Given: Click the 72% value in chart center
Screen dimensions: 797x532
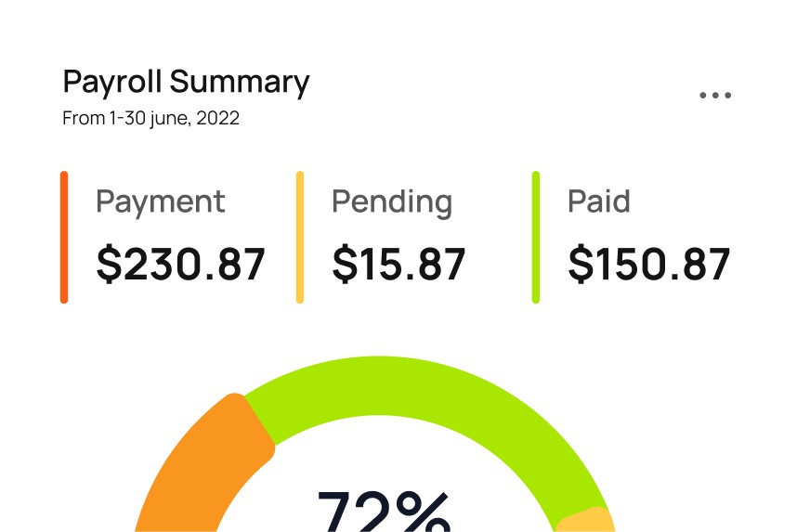Looking at the screenshot, I should click(x=384, y=511).
